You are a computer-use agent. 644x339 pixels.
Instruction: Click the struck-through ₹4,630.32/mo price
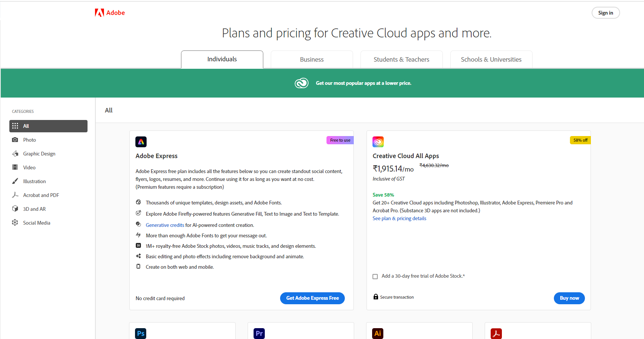pos(434,165)
